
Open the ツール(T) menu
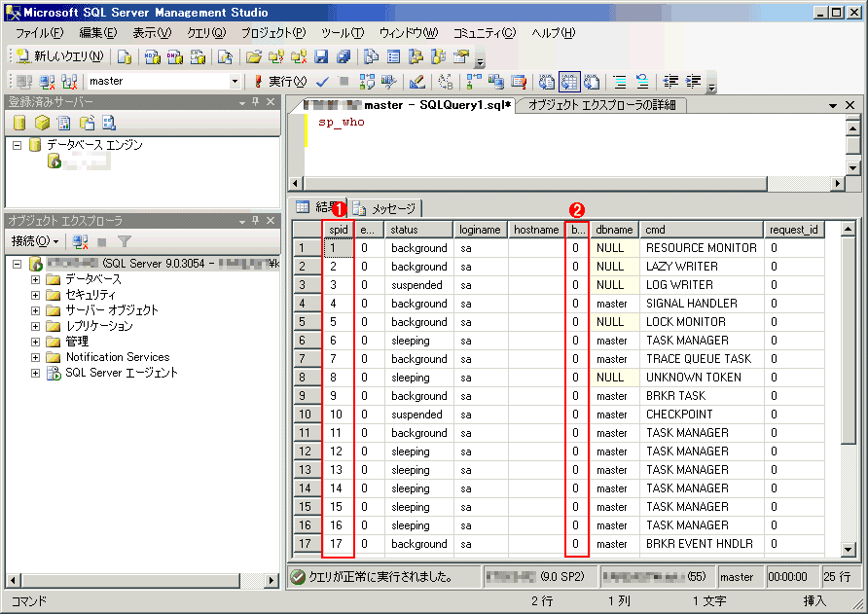tap(343, 33)
